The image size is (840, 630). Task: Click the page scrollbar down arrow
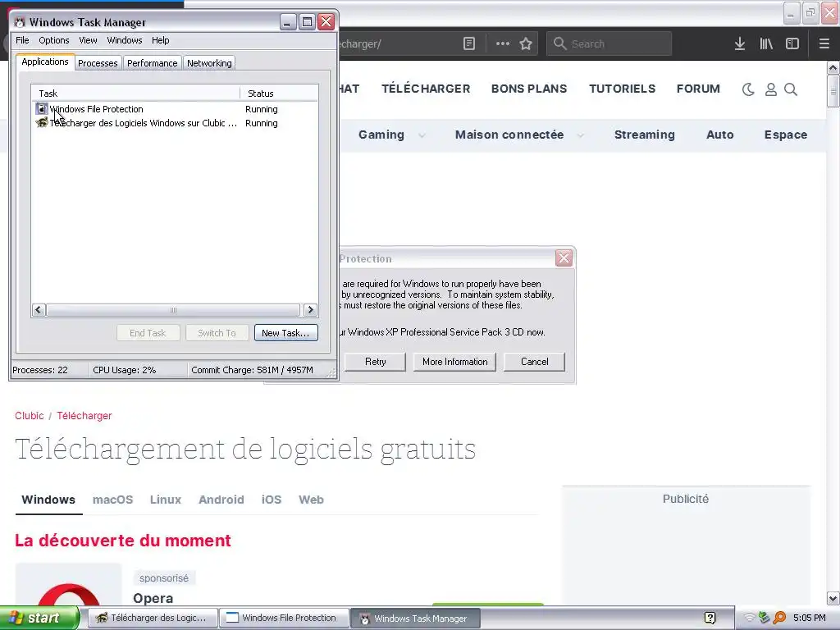(833, 598)
